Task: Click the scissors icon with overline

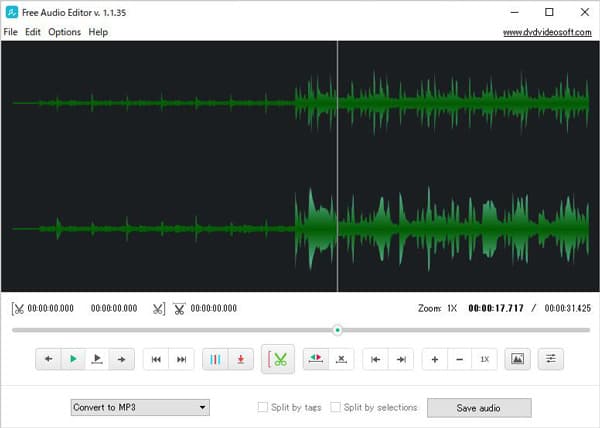Action: pyautogui.click(x=179, y=308)
